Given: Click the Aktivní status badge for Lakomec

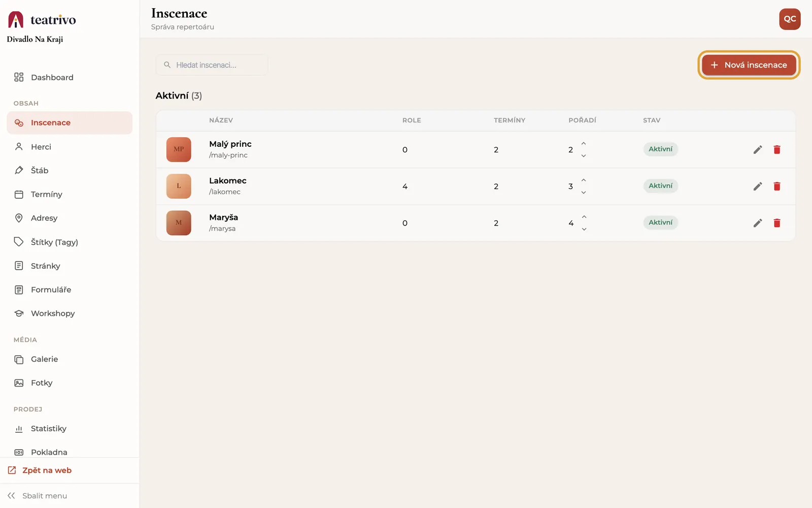Looking at the screenshot, I should 660,186.
